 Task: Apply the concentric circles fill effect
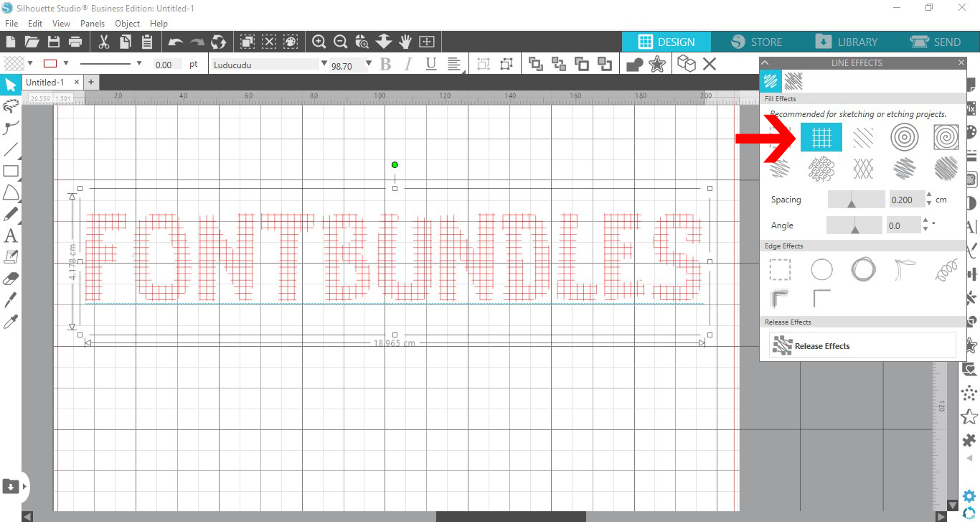tap(904, 136)
